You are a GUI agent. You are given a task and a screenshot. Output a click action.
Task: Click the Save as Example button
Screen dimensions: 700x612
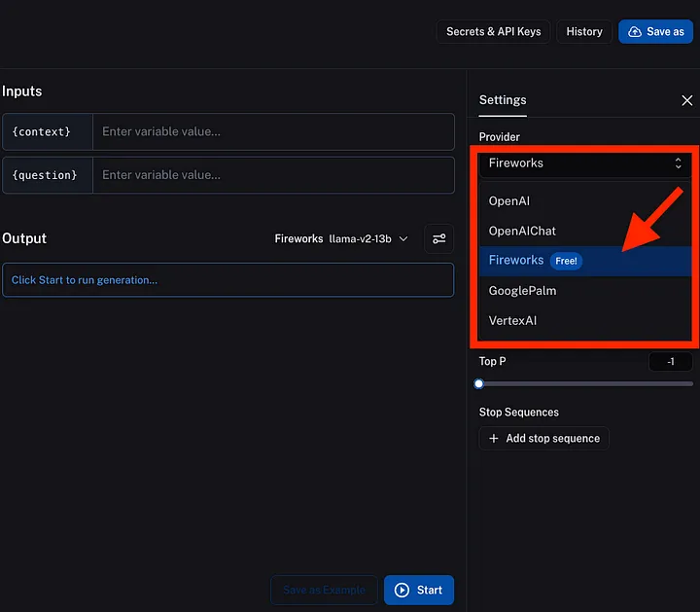324,590
